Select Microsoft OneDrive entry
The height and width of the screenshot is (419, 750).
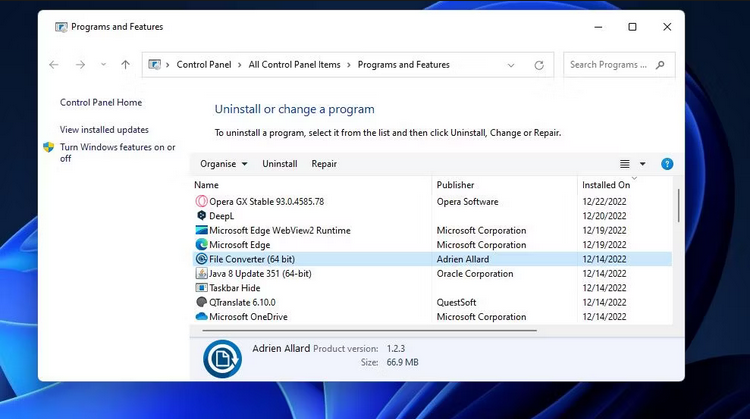point(248,316)
